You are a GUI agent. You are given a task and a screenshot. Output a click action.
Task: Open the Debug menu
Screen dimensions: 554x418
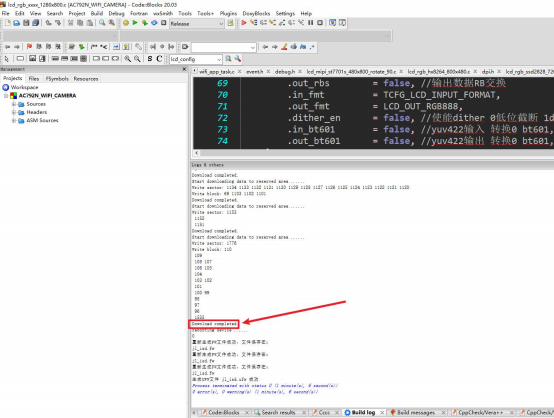[x=117, y=13]
